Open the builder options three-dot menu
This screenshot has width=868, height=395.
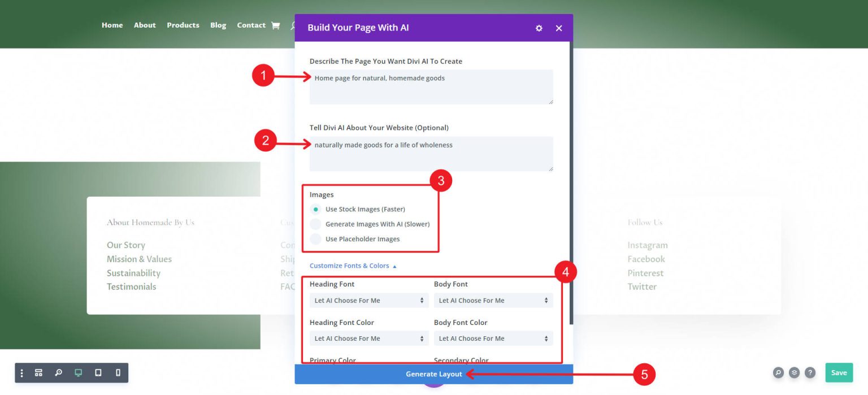tap(22, 373)
